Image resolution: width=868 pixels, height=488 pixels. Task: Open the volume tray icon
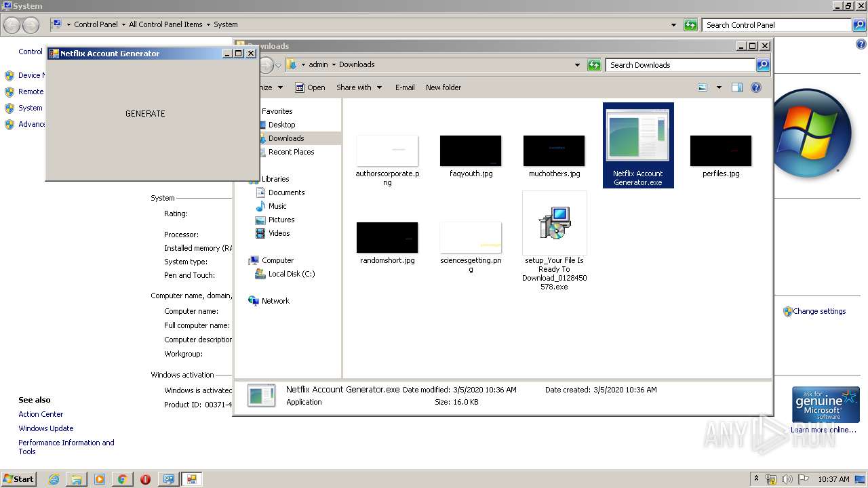(787, 479)
